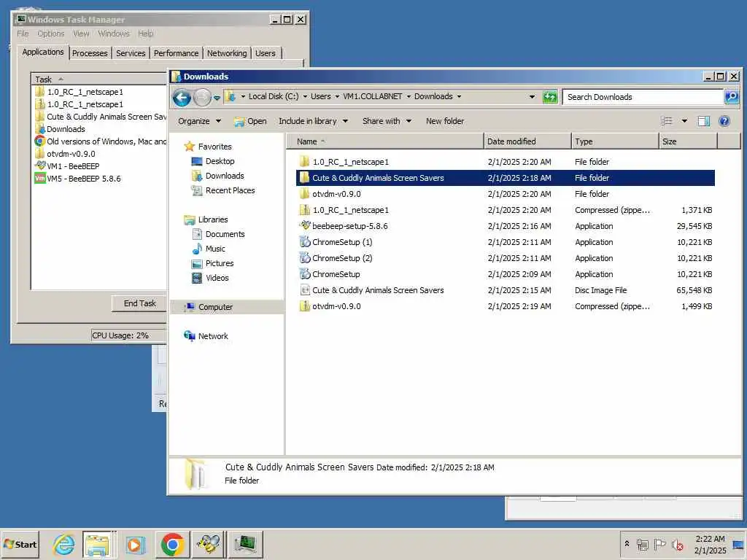The image size is (747, 560).
Task: Switch to Services tab in Task Manager
Action: (x=131, y=53)
